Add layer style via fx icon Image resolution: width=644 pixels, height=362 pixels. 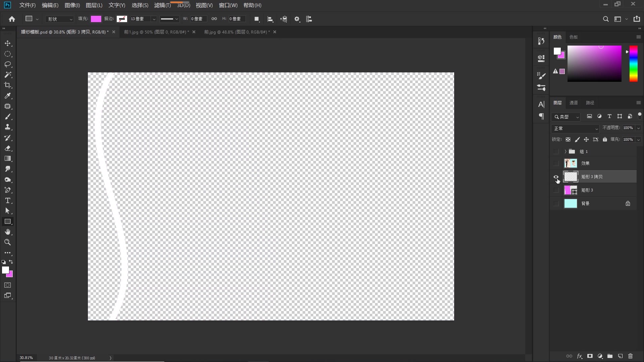(579, 356)
